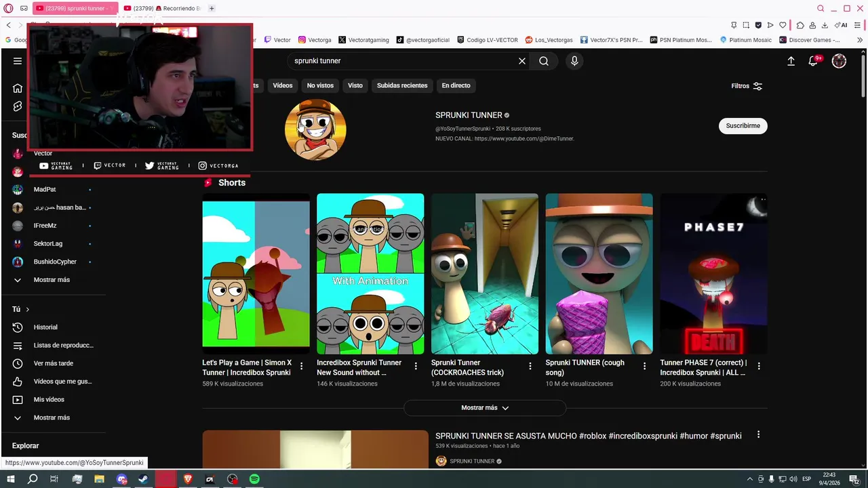Click the pin icon in address bar
868x488 pixels.
point(734,25)
